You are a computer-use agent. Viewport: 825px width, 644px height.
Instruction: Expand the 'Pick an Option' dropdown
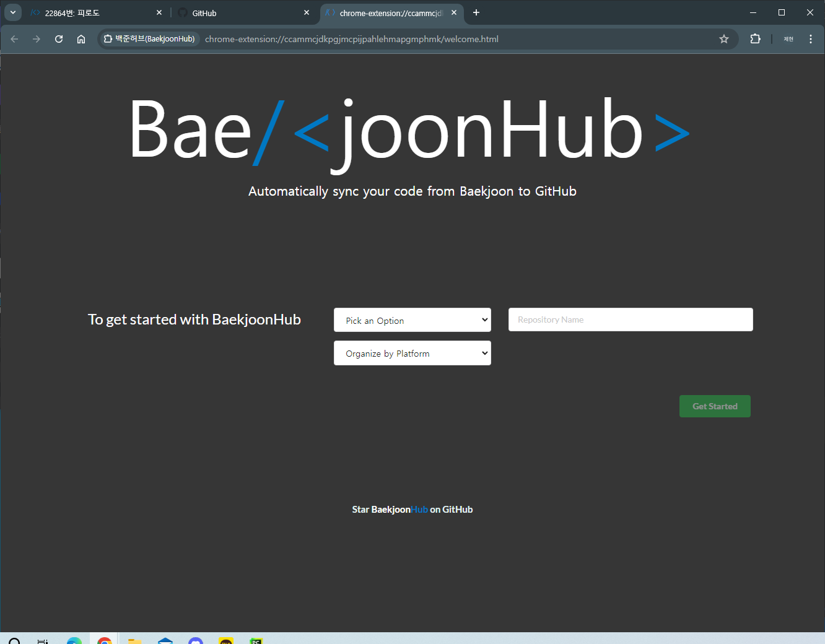(x=412, y=320)
